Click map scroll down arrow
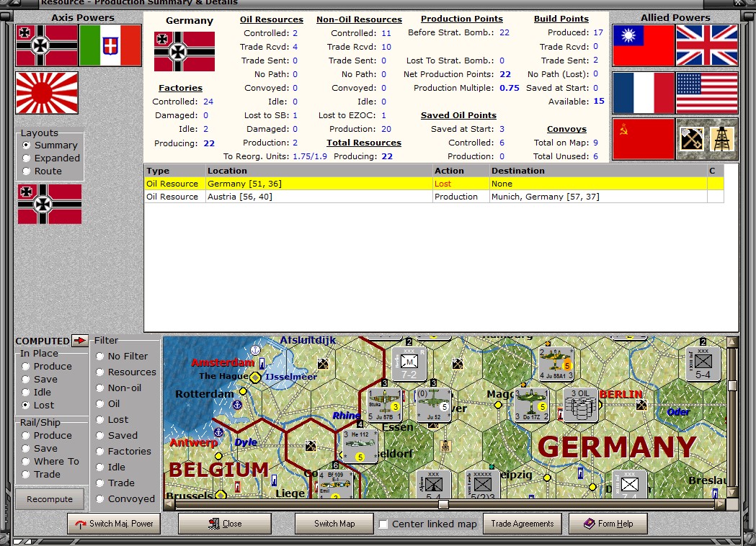756x546 pixels. (x=732, y=493)
